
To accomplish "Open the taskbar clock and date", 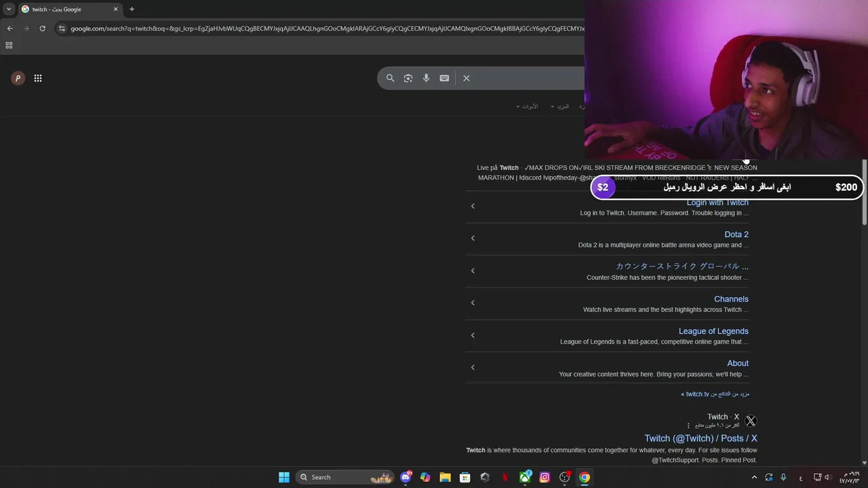I will tap(850, 477).
